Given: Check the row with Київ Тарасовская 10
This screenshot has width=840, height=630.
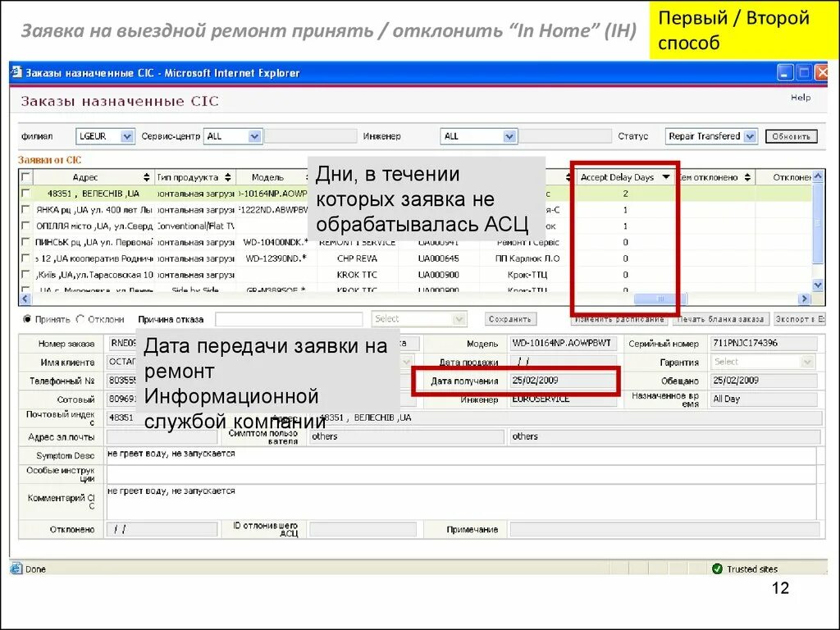Looking at the screenshot, I should coord(25,274).
